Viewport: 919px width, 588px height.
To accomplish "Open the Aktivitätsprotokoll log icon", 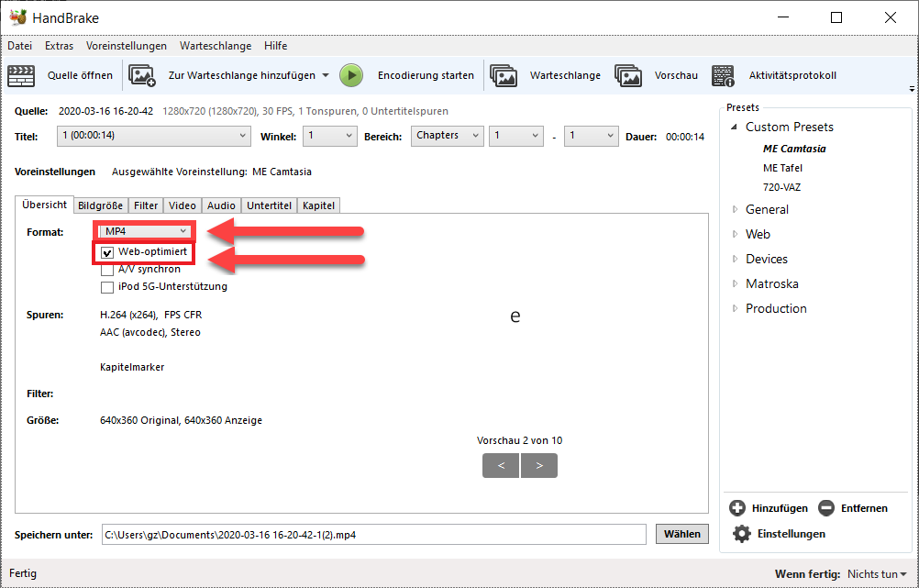I will (x=724, y=75).
